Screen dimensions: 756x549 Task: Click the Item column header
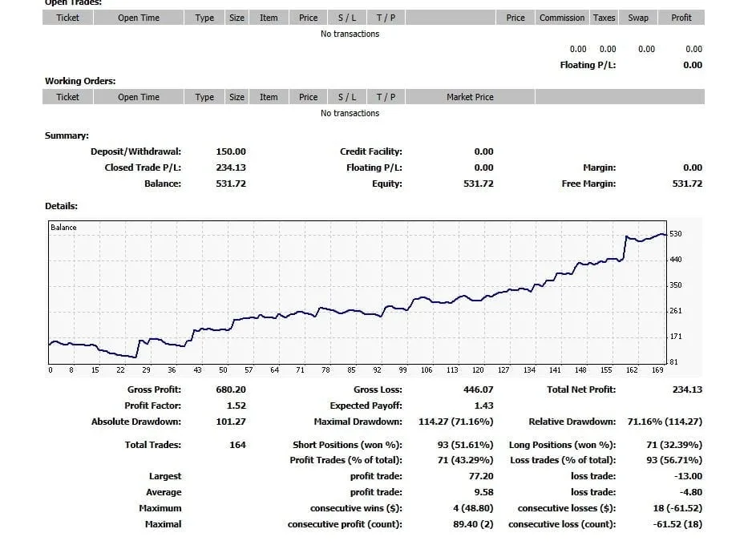point(269,17)
